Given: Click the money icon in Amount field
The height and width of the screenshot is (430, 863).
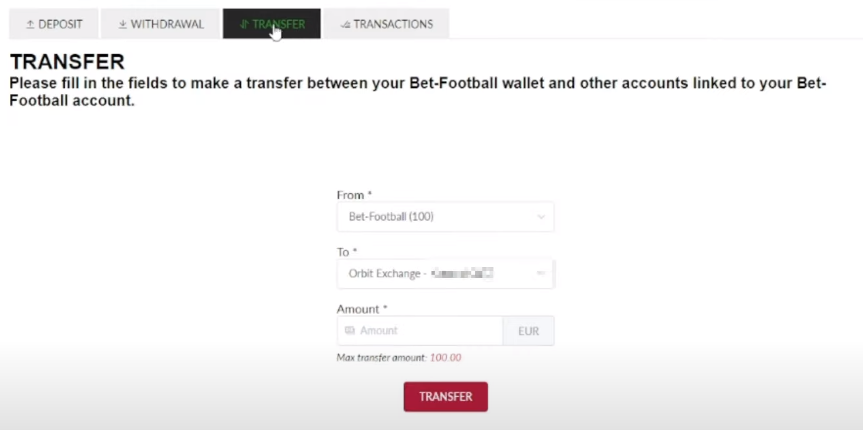Looking at the screenshot, I should pyautogui.click(x=350, y=331).
